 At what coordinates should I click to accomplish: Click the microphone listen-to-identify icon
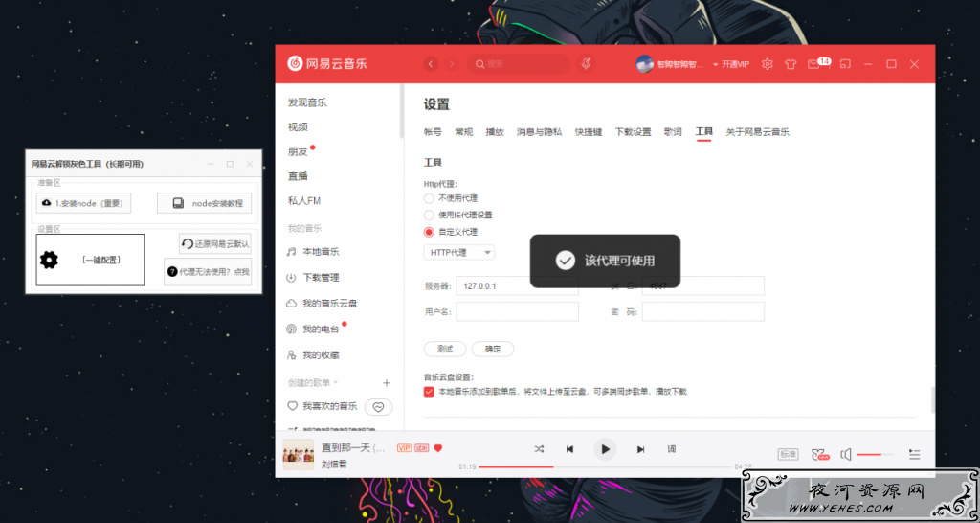click(x=586, y=64)
